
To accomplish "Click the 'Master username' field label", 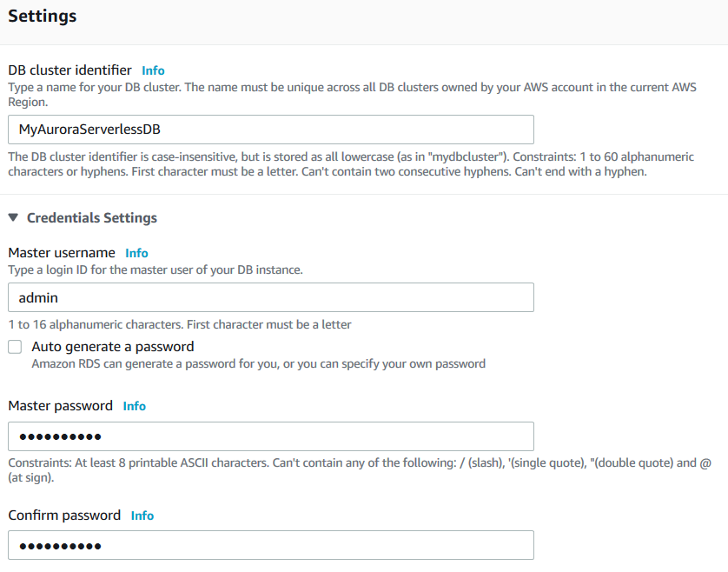I will [x=62, y=253].
